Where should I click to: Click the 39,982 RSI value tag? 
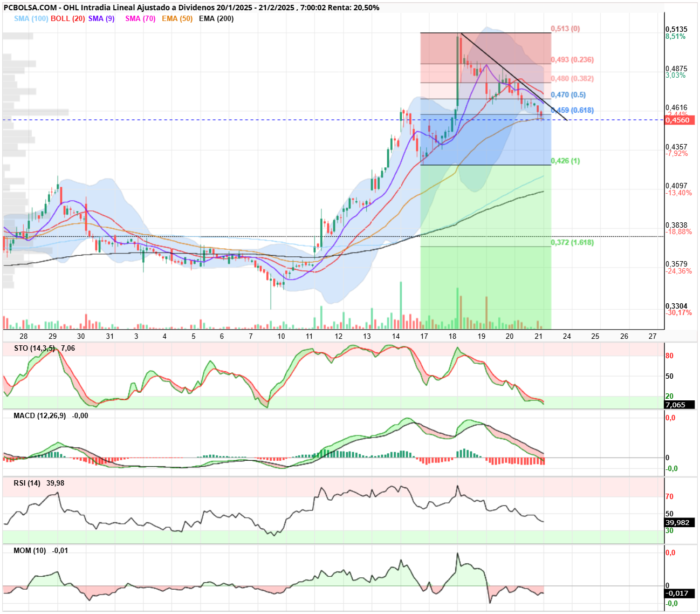pyautogui.click(x=680, y=523)
